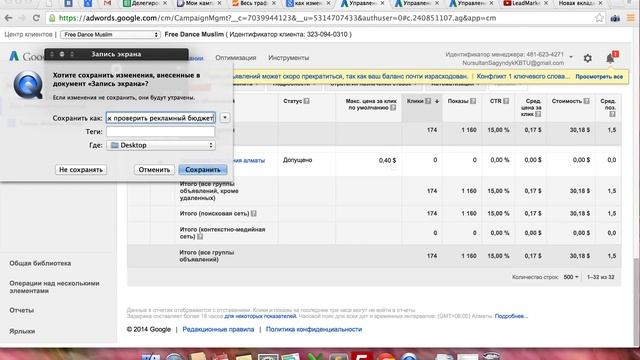
Task: Reload the page with the refresh icon
Action: tap(36, 18)
